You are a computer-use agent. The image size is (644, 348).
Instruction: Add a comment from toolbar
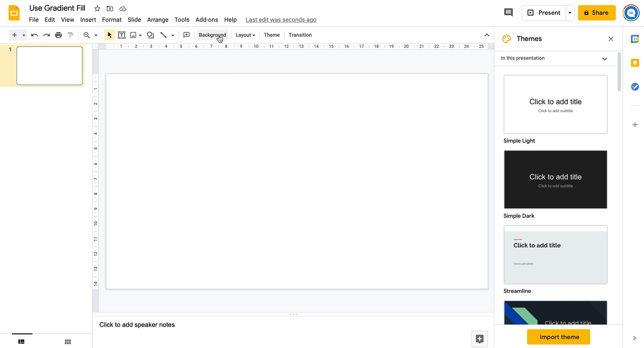[186, 35]
